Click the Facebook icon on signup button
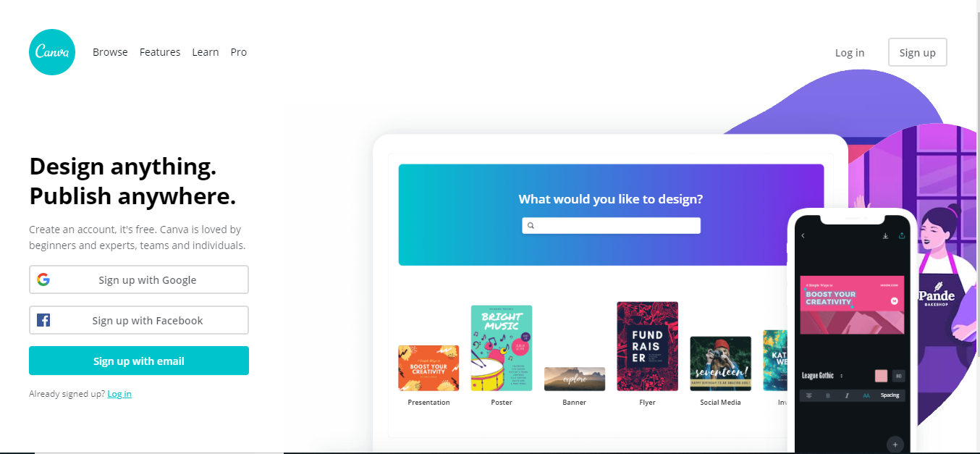 coord(43,320)
